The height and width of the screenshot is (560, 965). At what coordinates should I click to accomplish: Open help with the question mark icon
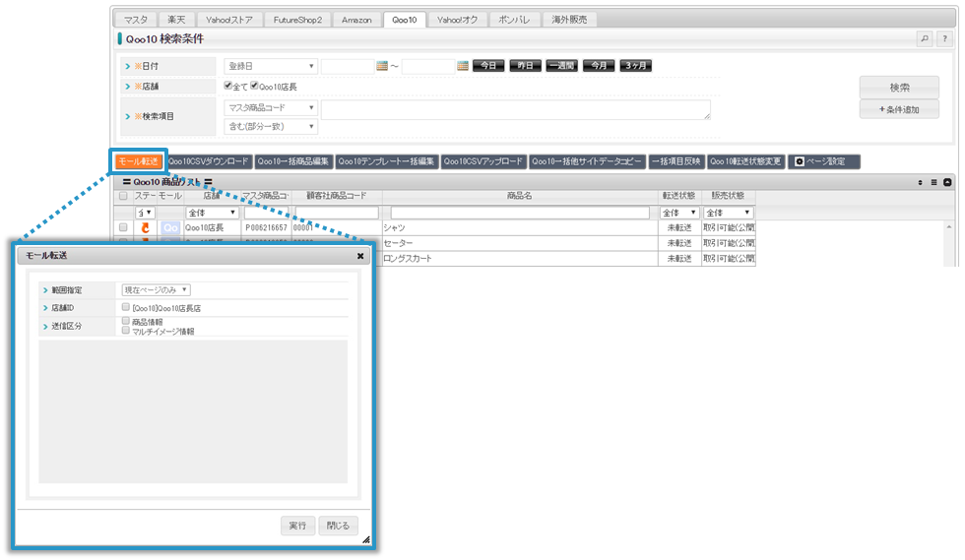(x=944, y=38)
